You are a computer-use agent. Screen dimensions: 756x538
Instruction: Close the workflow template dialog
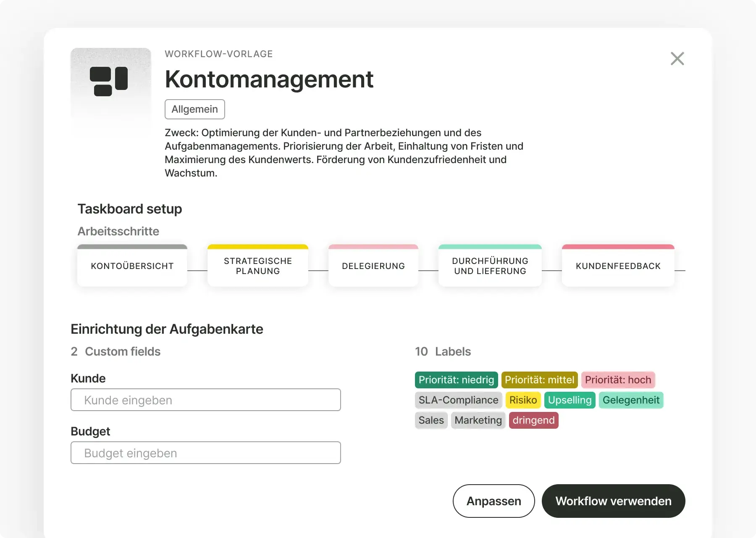pos(677,59)
